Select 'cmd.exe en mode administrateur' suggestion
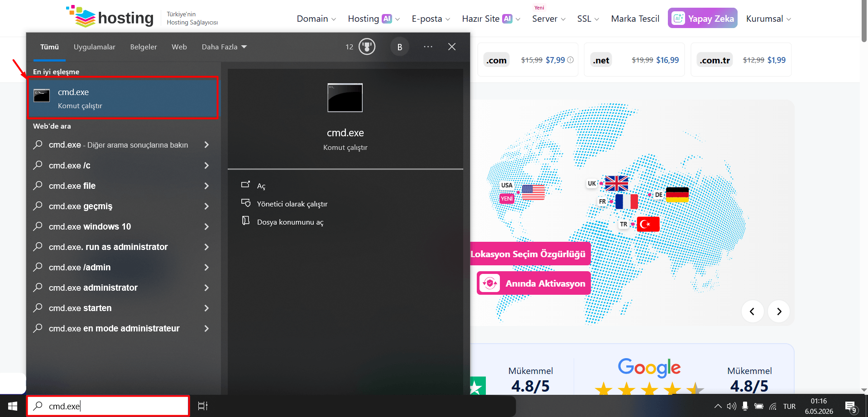The width and height of the screenshot is (868, 417). pyautogui.click(x=123, y=328)
